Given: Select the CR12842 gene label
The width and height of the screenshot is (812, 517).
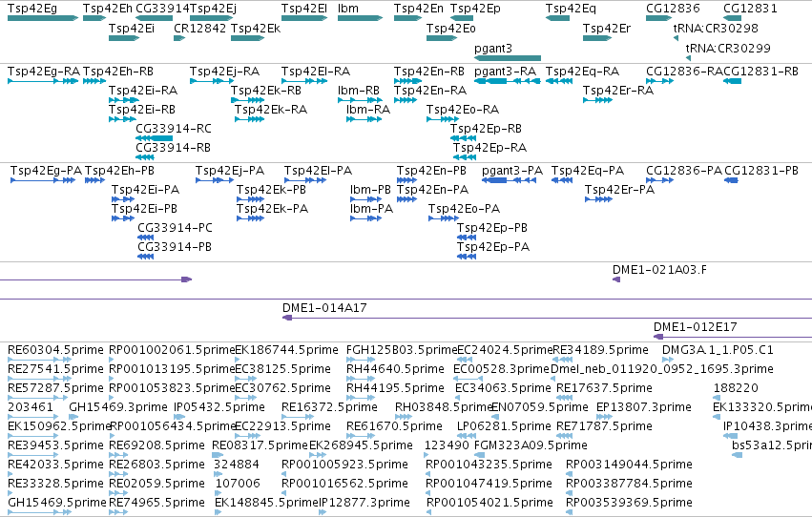Looking at the screenshot, I should point(199,28).
